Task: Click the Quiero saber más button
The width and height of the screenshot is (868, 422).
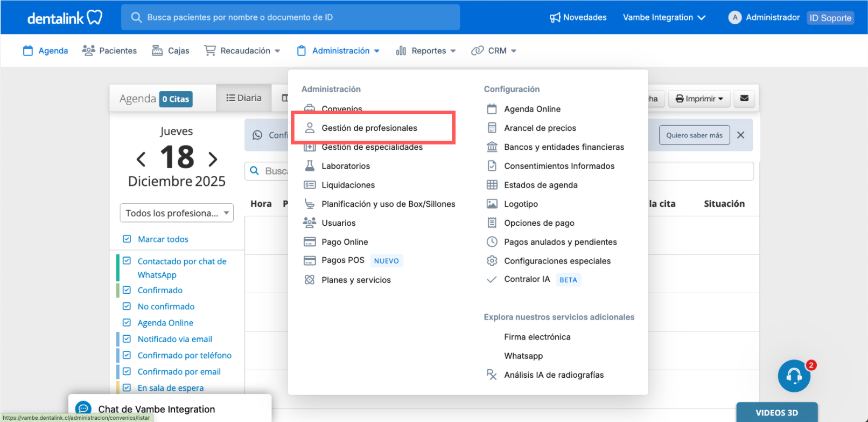Action: 694,135
